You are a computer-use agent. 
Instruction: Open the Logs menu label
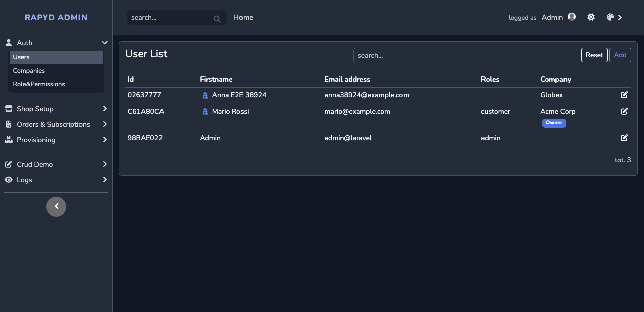24,180
